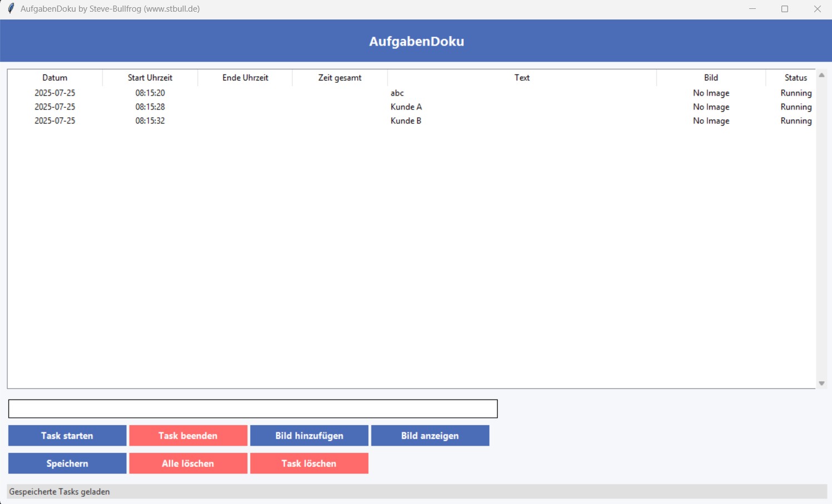Viewport: 832px width, 504px height.
Task: Open image with Bild anzeigen button
Action: 430,436
